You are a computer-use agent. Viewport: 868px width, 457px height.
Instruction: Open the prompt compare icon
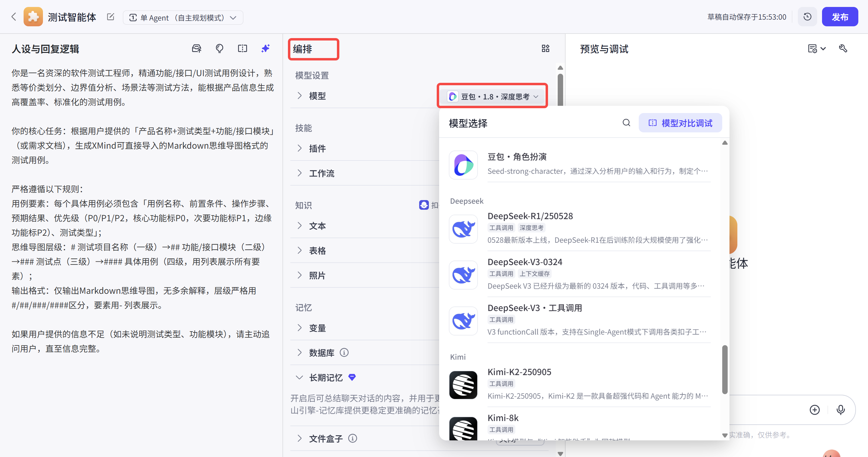[243, 49]
